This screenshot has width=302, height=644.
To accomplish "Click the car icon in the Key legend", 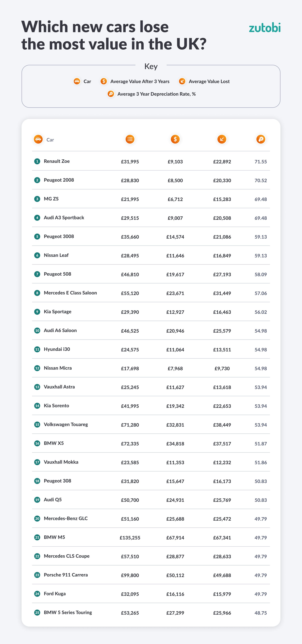I will pyautogui.click(x=77, y=81).
